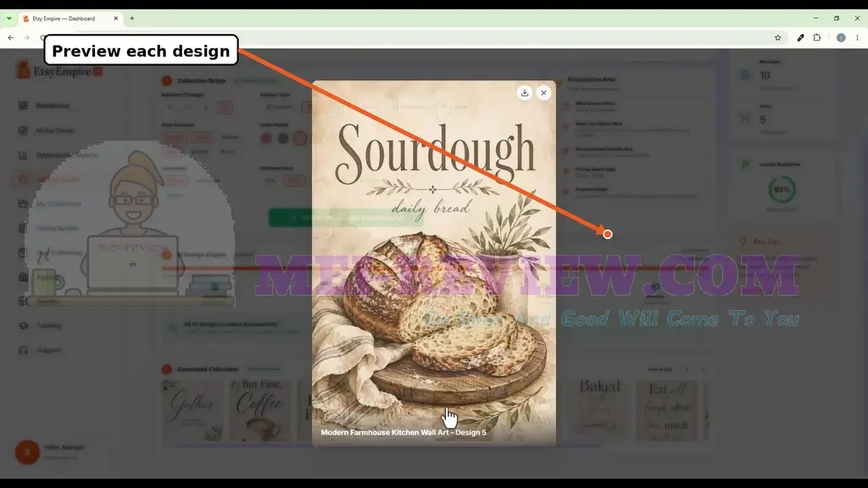Click the Sourdough design preview image
Viewport: 868px width, 488px height.
(x=434, y=263)
